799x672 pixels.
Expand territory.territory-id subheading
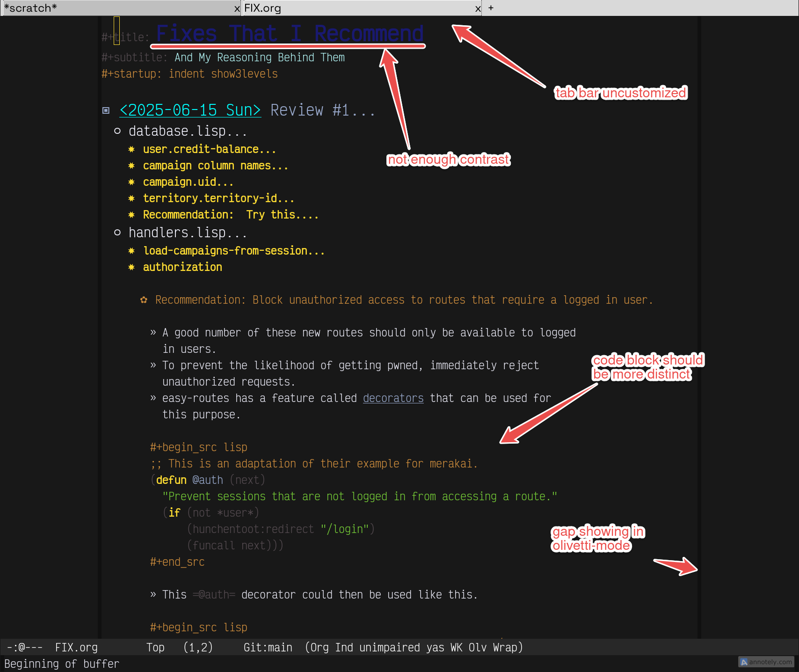pyautogui.click(x=218, y=198)
